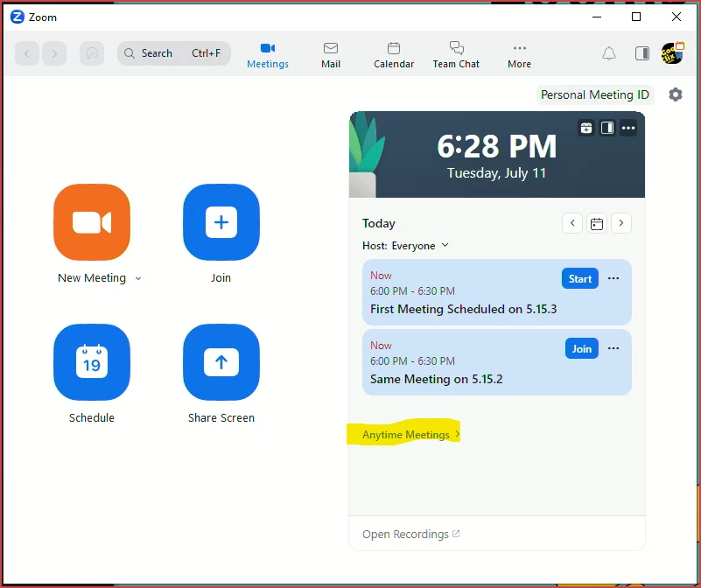
Task: Open the Calendar tab
Action: (x=394, y=55)
